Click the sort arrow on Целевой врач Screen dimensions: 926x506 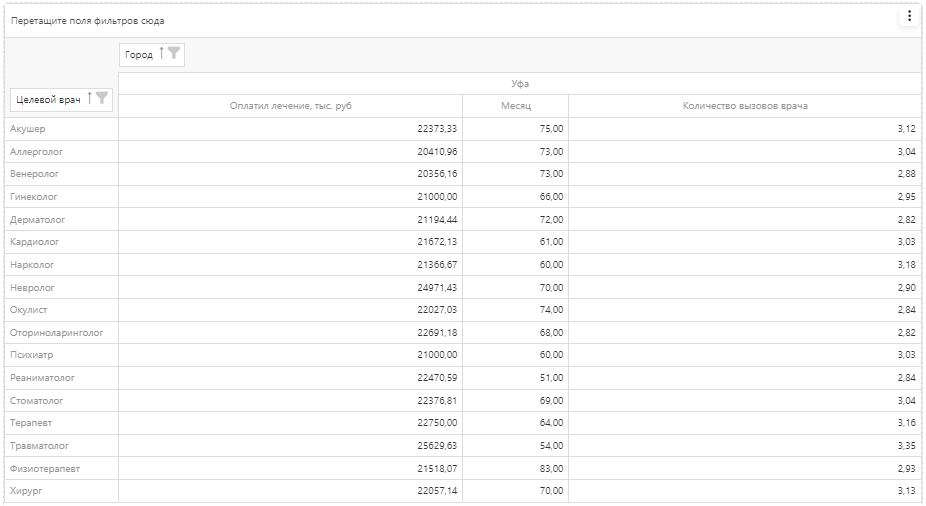90,99
